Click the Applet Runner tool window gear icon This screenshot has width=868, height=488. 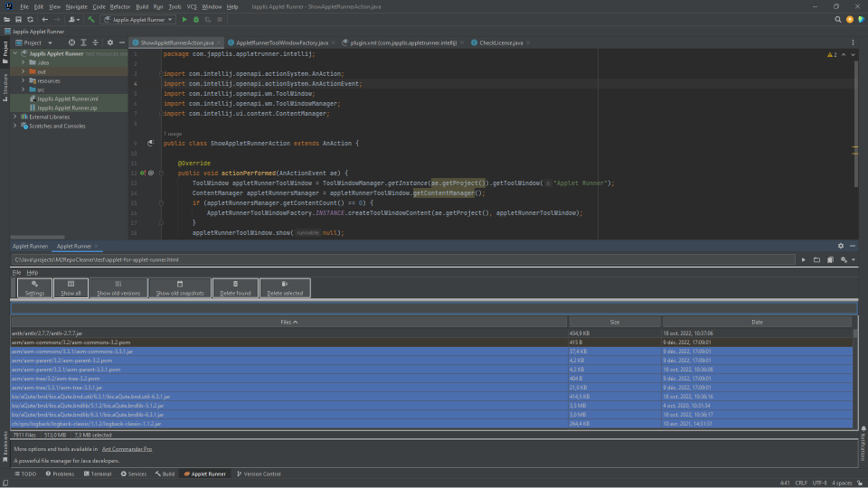point(841,246)
